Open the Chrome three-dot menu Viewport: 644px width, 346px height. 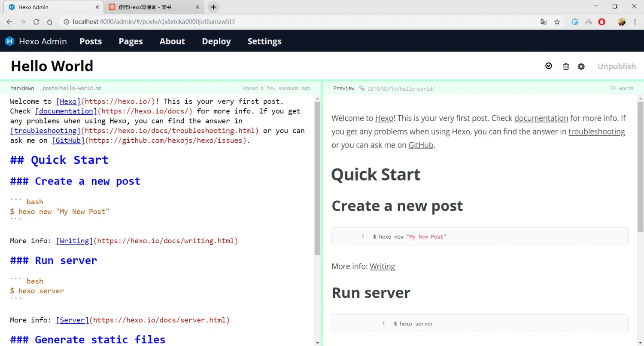[x=635, y=22]
